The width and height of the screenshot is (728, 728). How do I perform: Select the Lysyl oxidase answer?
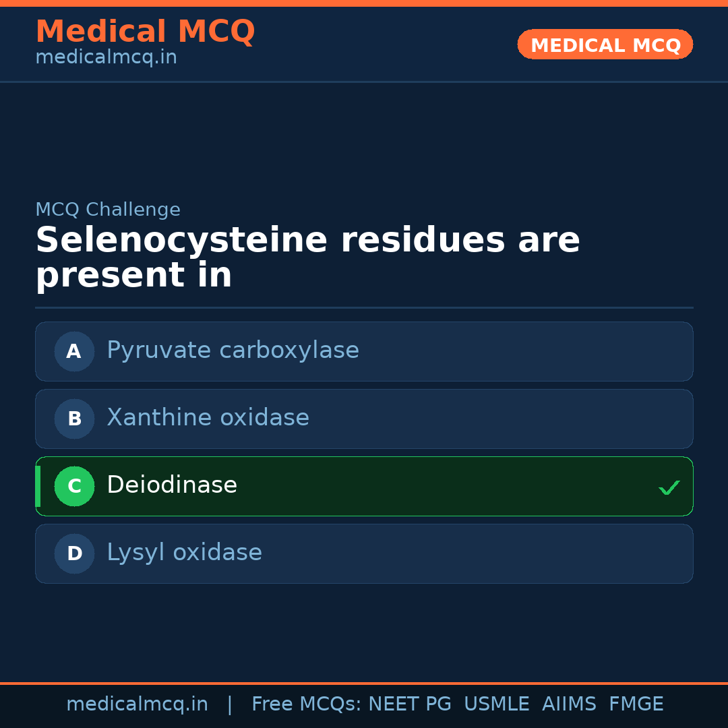point(184,553)
